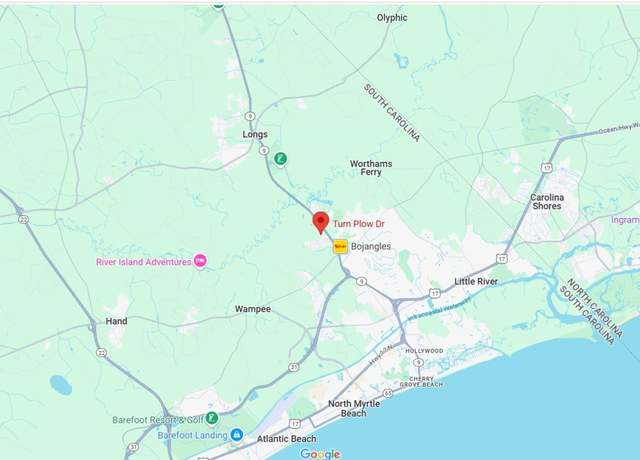Click the Barefoot Landing shopping icon
The height and width of the screenshot is (460, 640).
click(237, 435)
